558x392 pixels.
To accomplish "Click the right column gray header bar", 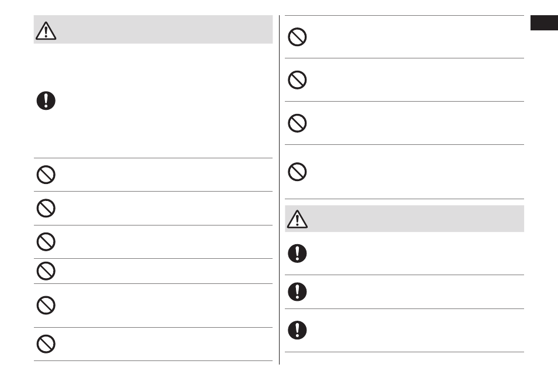I will click(x=404, y=218).
